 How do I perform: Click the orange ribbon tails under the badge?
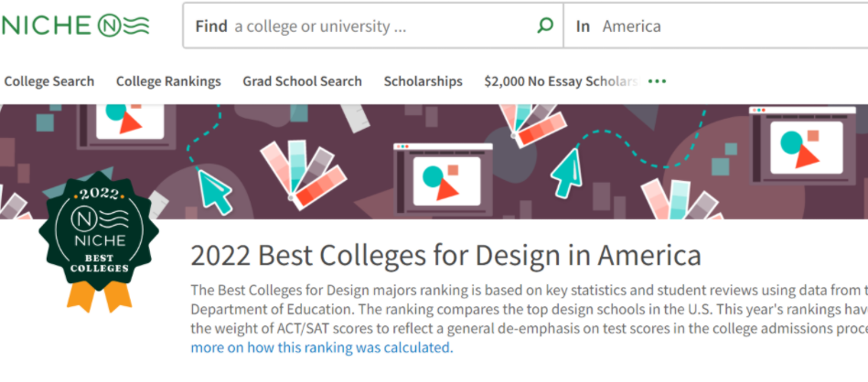[x=99, y=295]
